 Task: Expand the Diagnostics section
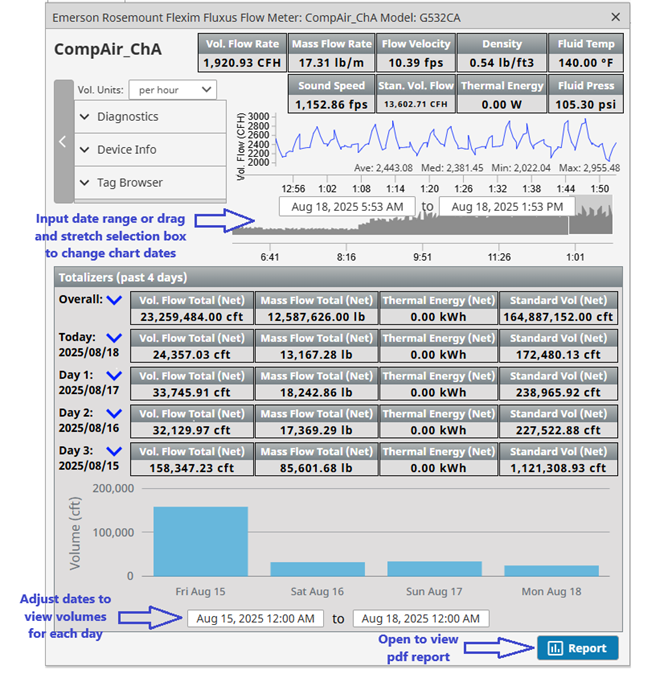point(151,117)
